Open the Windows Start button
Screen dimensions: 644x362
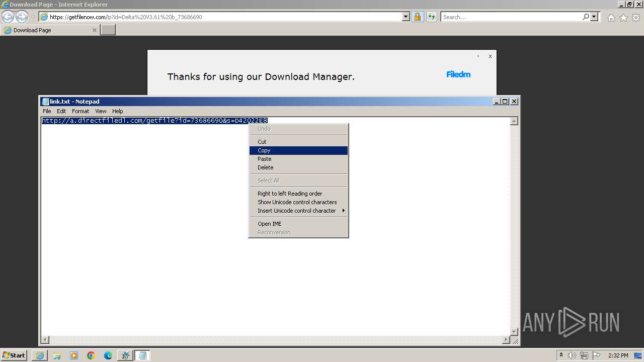click(x=14, y=355)
